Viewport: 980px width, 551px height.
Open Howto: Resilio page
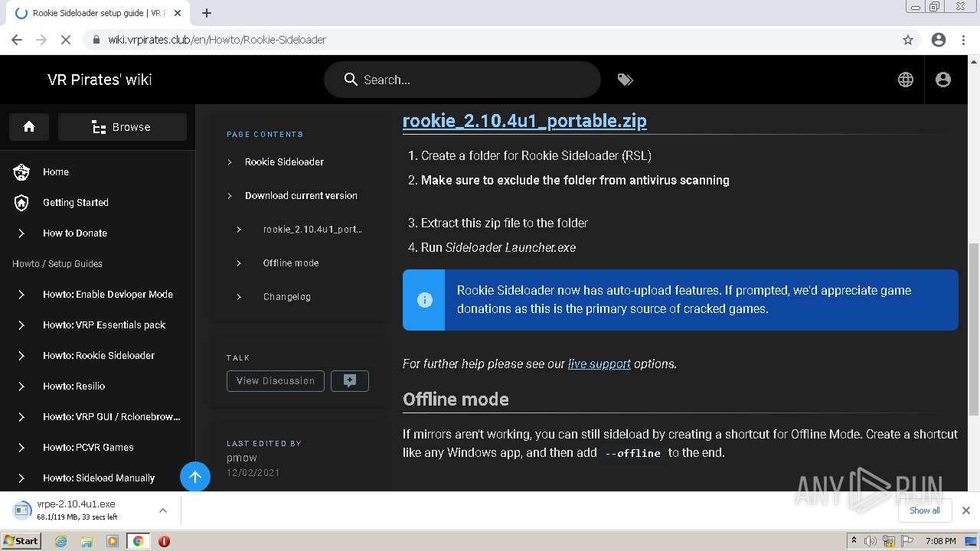pyautogui.click(x=74, y=386)
